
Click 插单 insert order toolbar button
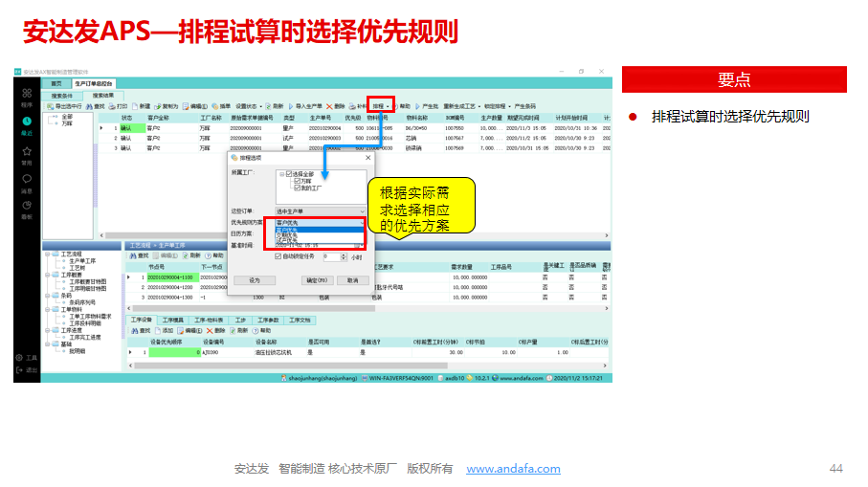221,106
